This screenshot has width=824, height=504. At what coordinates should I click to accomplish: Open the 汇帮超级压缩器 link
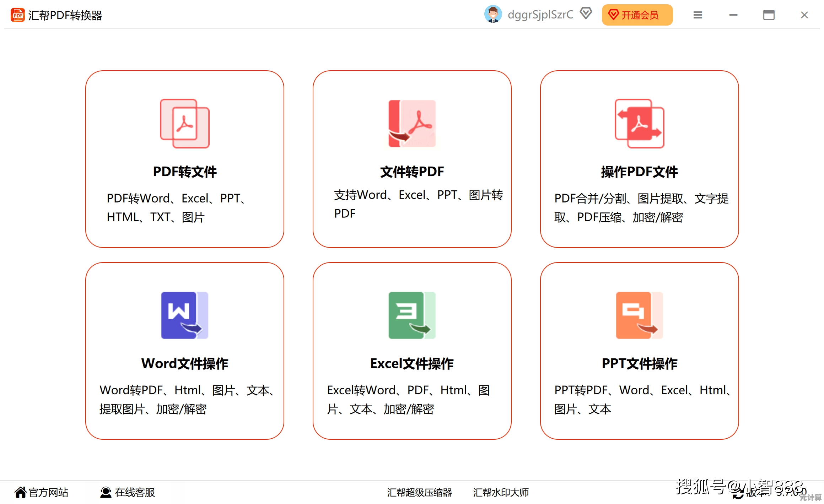pos(419,492)
